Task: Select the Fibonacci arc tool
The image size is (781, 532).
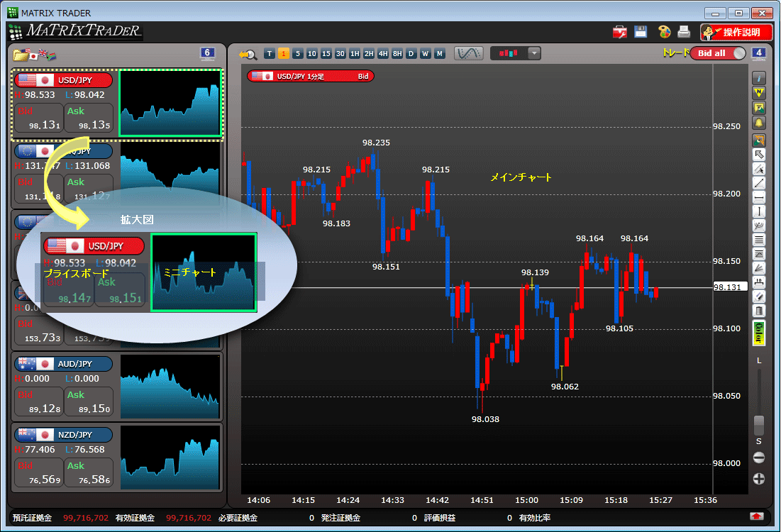Action: coord(758,226)
